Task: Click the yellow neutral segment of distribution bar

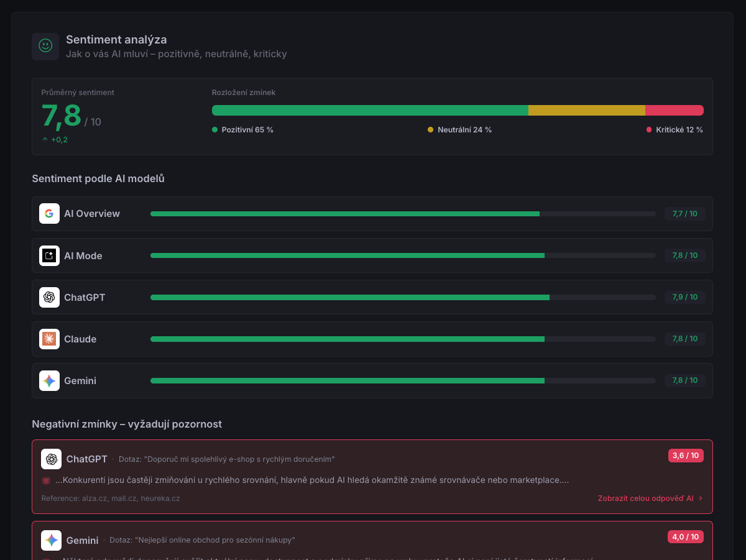Action: tap(587, 110)
